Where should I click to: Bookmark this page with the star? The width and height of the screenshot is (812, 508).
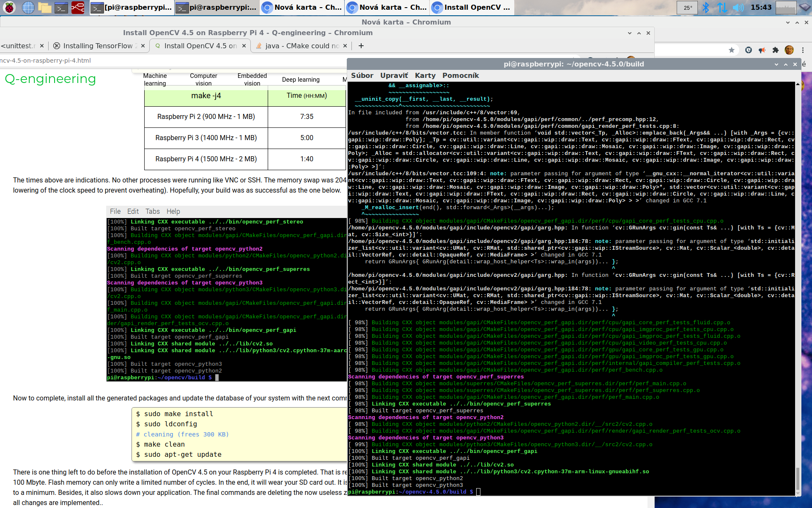pos(732,50)
